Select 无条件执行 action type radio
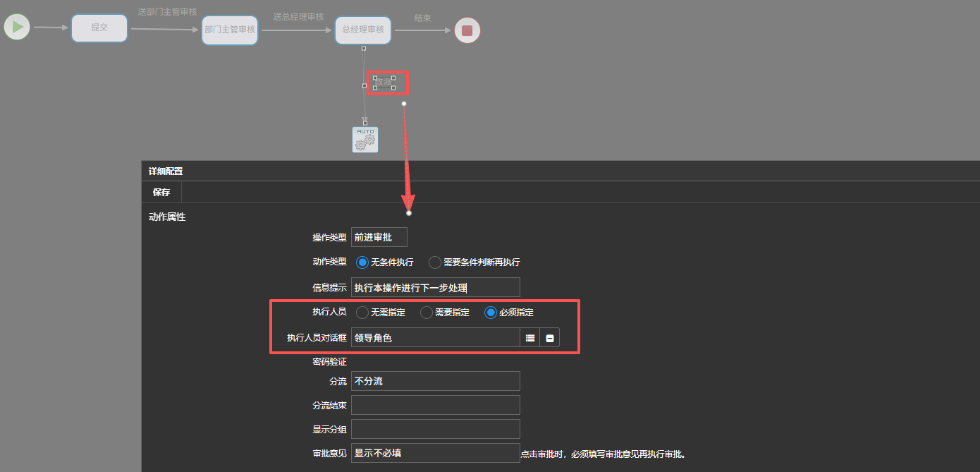This screenshot has width=980, height=472. (363, 262)
